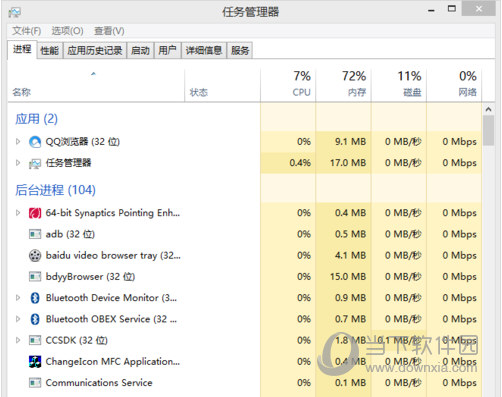
Task: Click the 17.0 MB memory cell
Action: tap(343, 163)
